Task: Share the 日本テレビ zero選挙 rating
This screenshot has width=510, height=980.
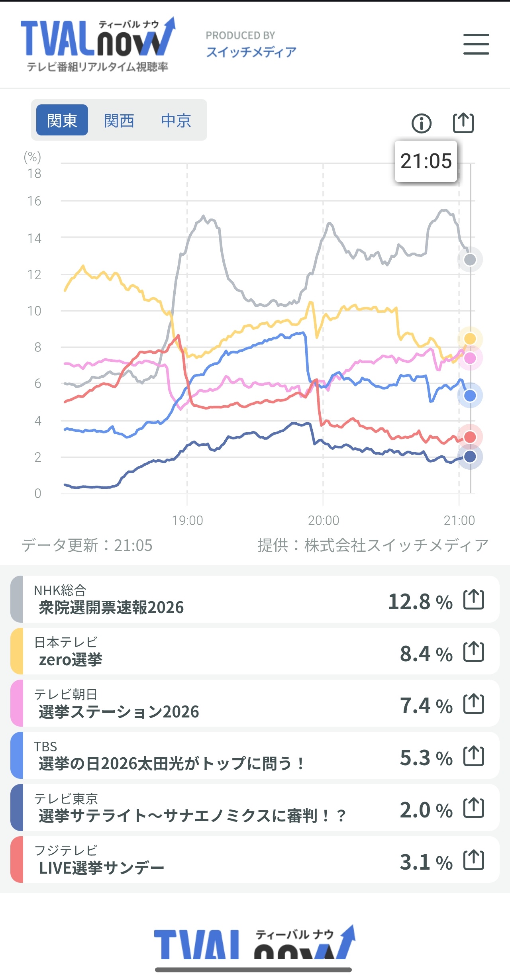Action: click(x=474, y=652)
